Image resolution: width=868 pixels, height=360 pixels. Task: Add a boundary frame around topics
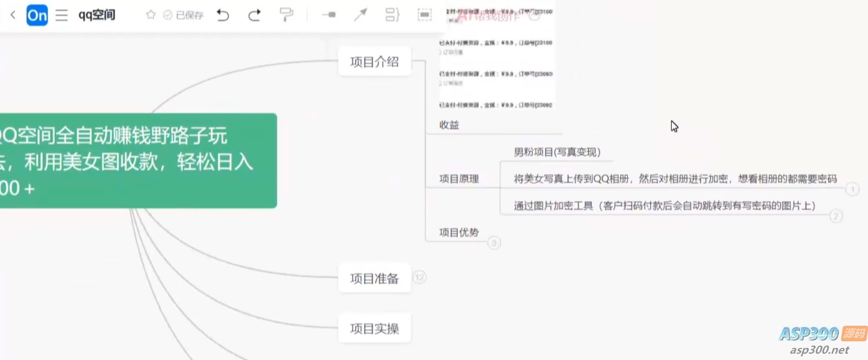424,15
